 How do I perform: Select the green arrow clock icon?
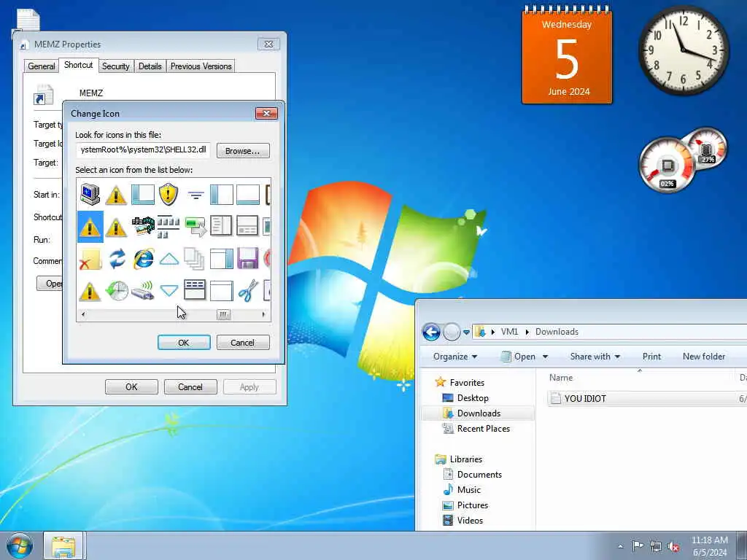coord(117,290)
